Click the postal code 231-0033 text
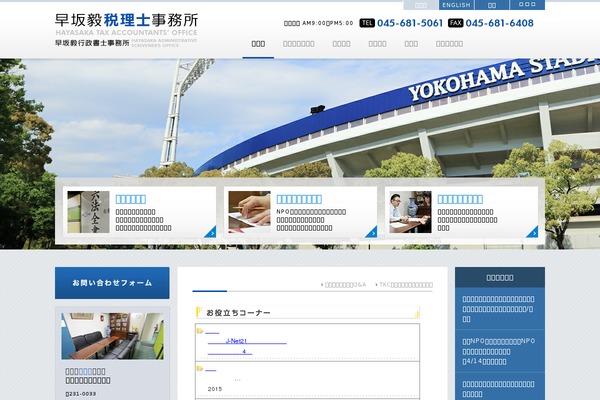Viewport: 600px width, 400px height. [x=81, y=393]
